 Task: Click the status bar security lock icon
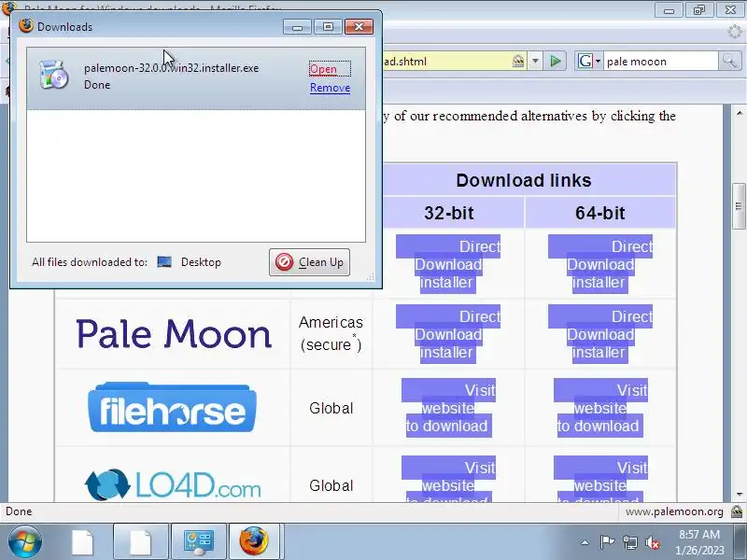coord(737,511)
